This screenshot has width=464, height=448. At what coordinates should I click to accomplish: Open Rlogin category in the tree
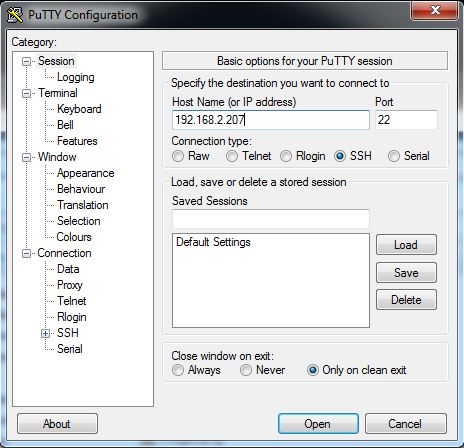(72, 317)
